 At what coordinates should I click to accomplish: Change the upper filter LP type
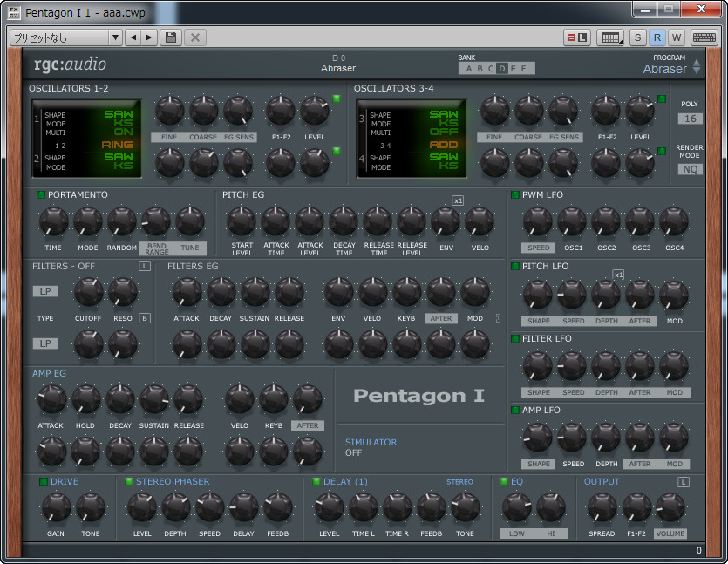[x=45, y=291]
